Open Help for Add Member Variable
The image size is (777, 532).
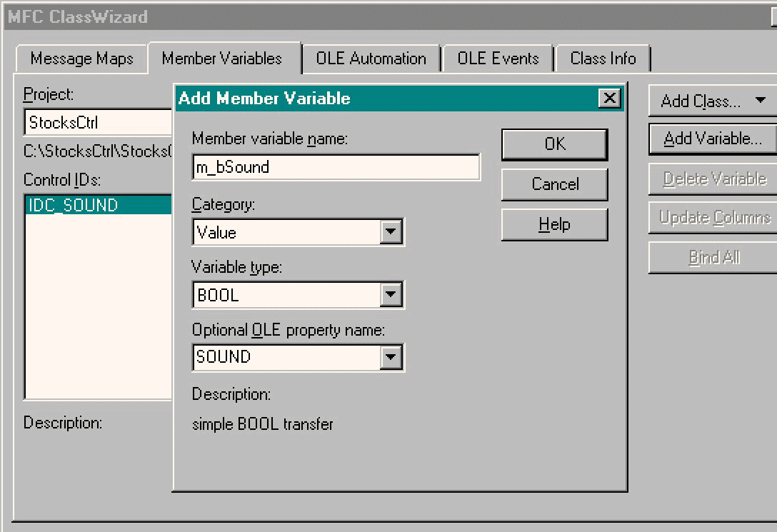(x=554, y=224)
